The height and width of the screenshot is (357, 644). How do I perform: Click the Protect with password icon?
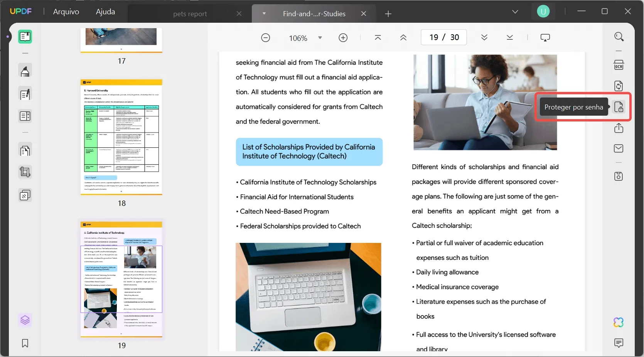619,107
